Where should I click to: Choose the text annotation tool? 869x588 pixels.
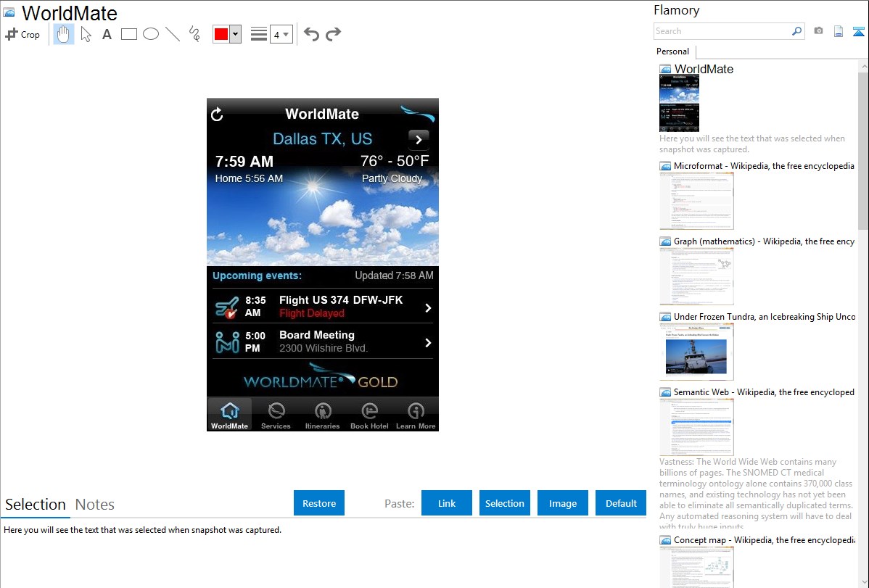tap(107, 34)
